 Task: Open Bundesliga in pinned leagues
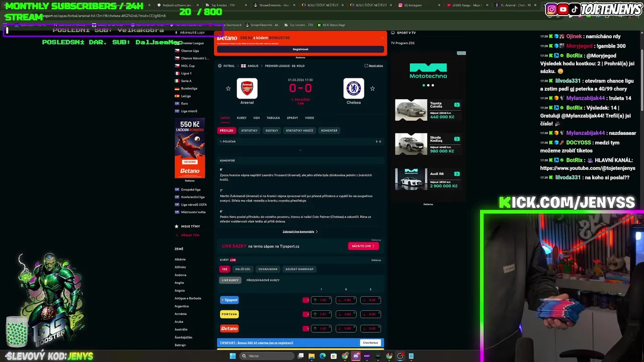pos(189,88)
